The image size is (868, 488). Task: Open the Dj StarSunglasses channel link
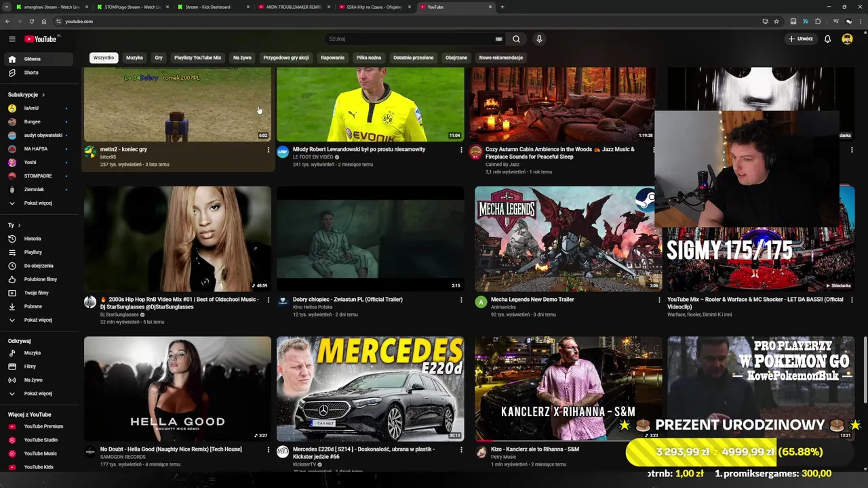[119, 314]
